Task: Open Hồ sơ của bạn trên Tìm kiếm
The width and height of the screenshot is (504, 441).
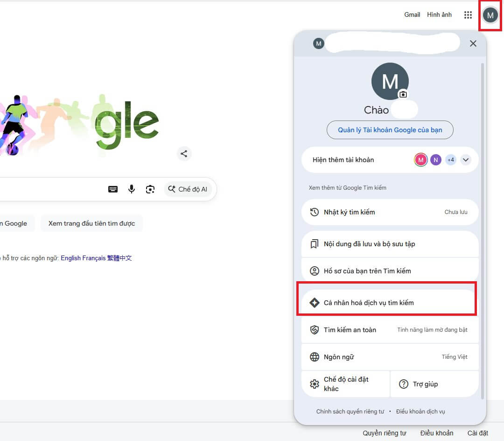Action: (x=390, y=271)
